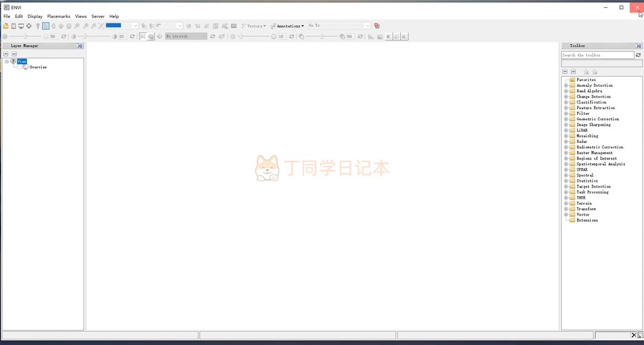The height and width of the screenshot is (345, 644).
Task: Click the table-like grid icon left of Vectors
Action: [x=234, y=26]
